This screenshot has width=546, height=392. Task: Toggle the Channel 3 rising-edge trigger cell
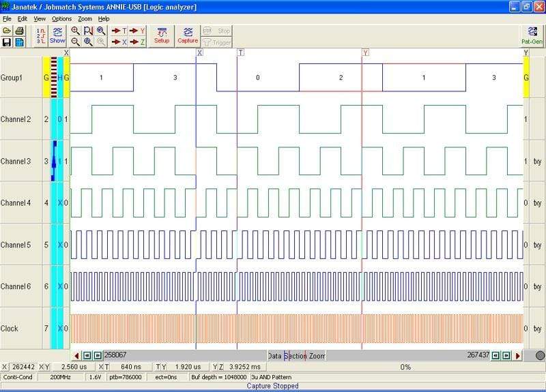(54, 161)
